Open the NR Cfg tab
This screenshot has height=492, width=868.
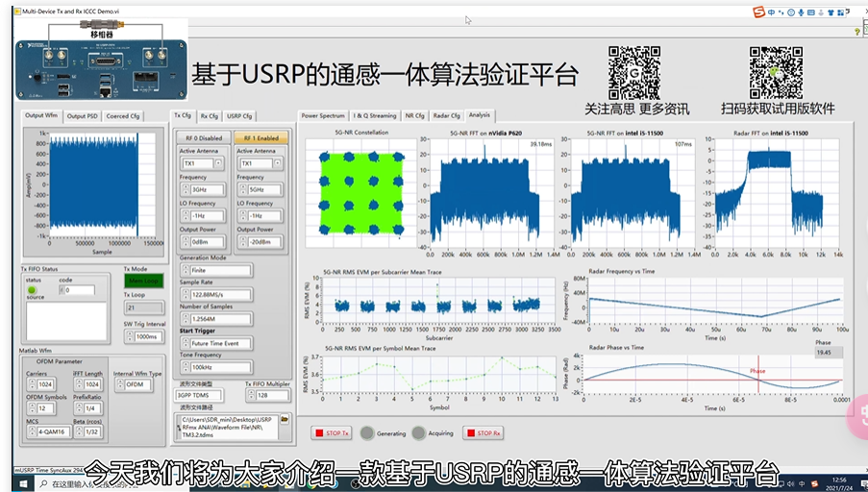(414, 115)
